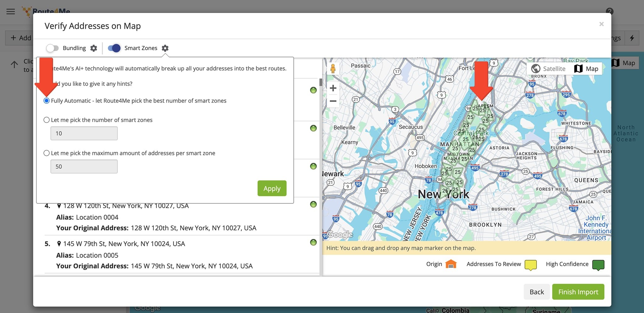Select Fully Automatic smart zones option
Screen dimensions: 644x313
click(47, 101)
